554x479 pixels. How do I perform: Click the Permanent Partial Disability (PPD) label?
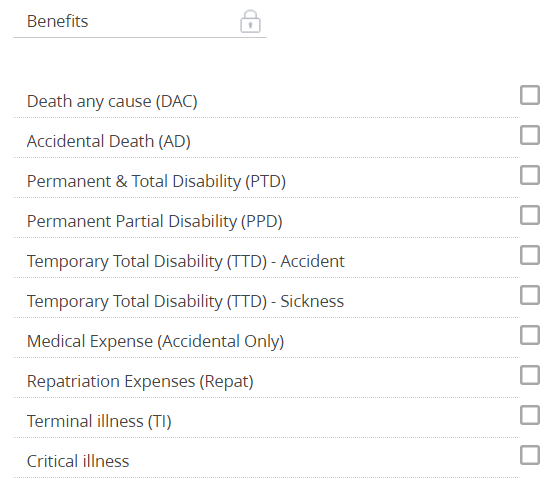point(155,221)
